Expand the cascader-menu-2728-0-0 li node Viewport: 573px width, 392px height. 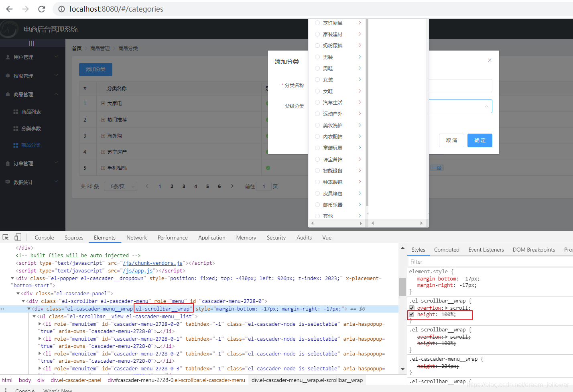point(40,324)
